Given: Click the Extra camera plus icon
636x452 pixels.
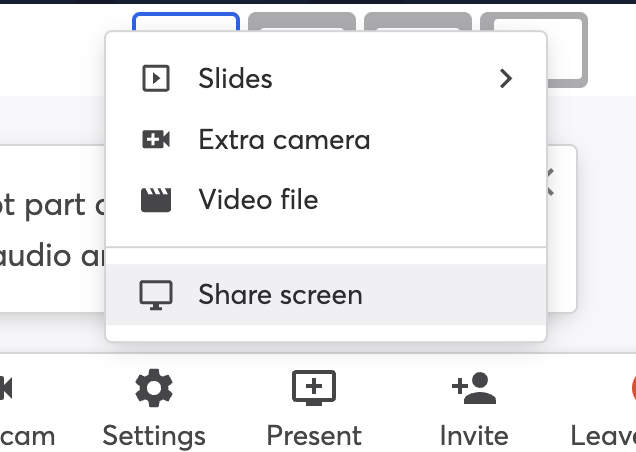Looking at the screenshot, I should pos(156,140).
